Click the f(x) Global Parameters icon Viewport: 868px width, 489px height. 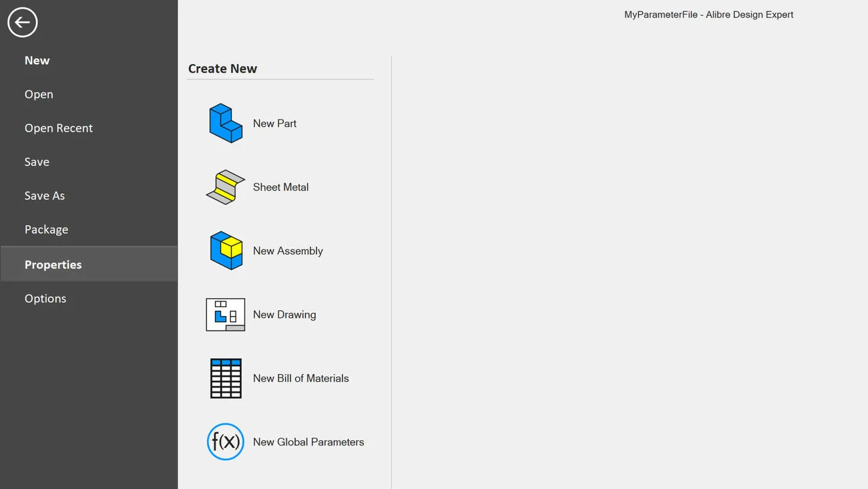point(226,442)
